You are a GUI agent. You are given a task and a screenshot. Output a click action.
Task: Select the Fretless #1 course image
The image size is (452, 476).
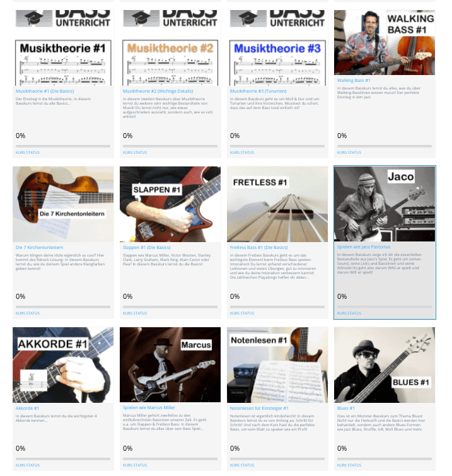tap(277, 204)
